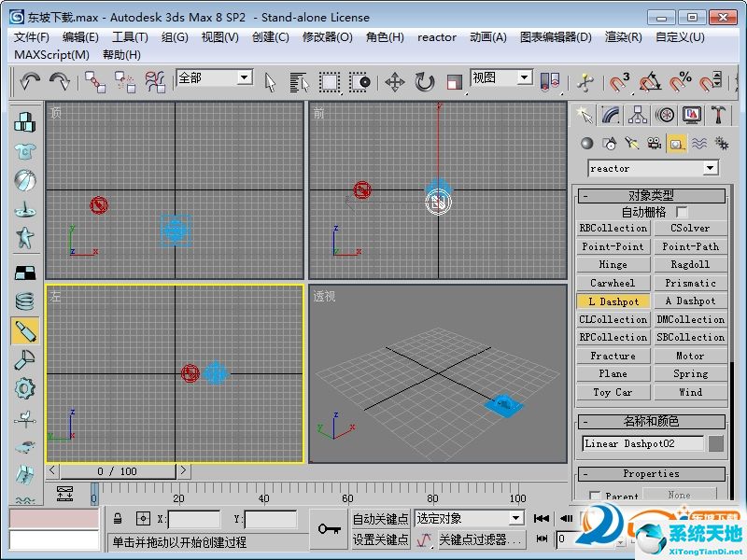Screen dimensions: 747x560
Task: Enable the 自动栅格 checkbox
Action: click(x=682, y=212)
